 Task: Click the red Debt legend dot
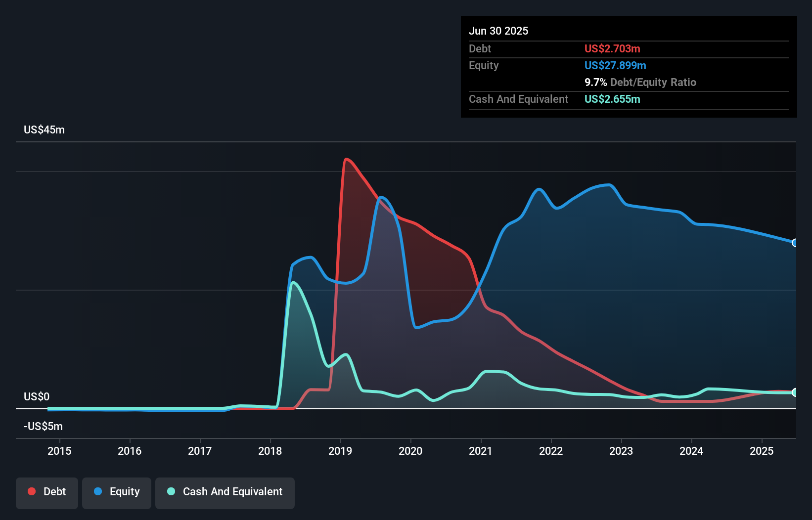32,491
